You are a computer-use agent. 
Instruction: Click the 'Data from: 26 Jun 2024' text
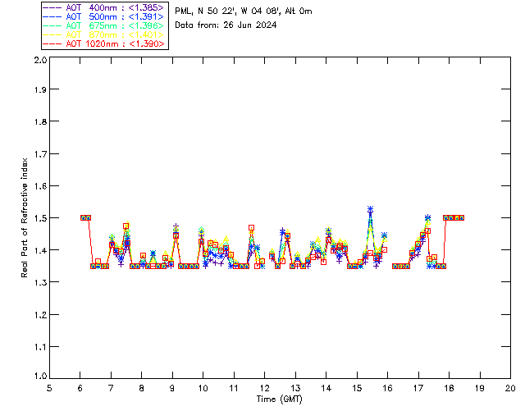pos(226,25)
